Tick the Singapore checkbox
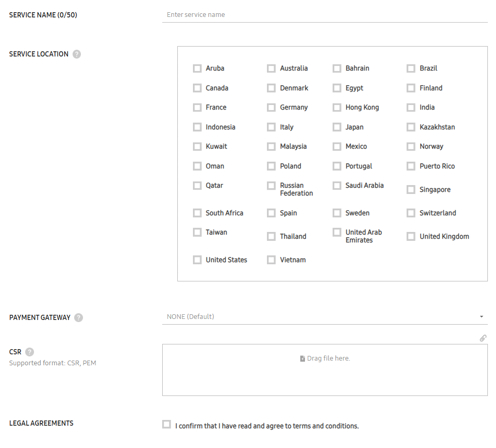The image size is (496, 448). pyautogui.click(x=411, y=190)
